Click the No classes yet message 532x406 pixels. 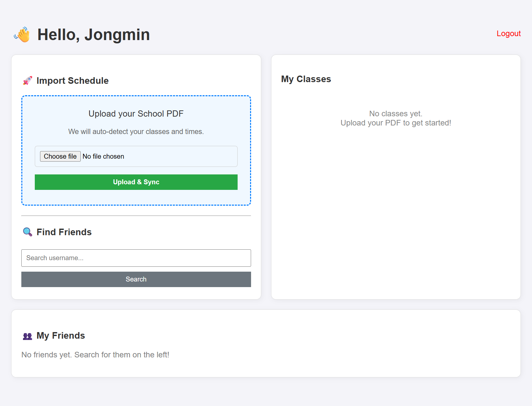pos(396,118)
